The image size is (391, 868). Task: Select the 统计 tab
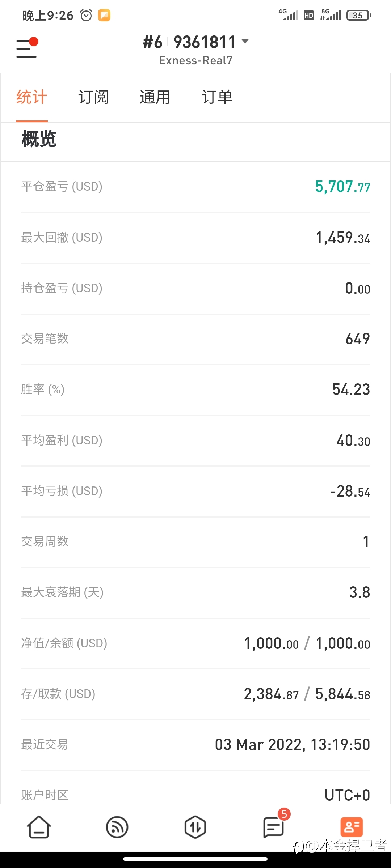pos(32,97)
